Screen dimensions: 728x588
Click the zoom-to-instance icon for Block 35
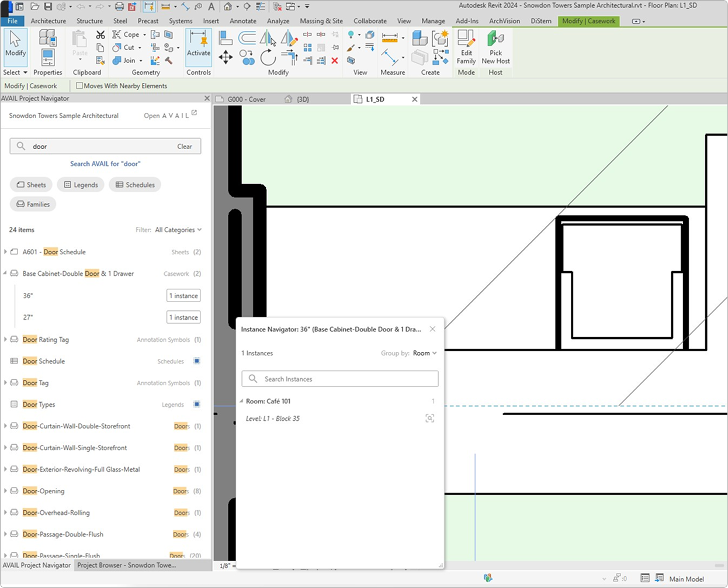(x=429, y=418)
